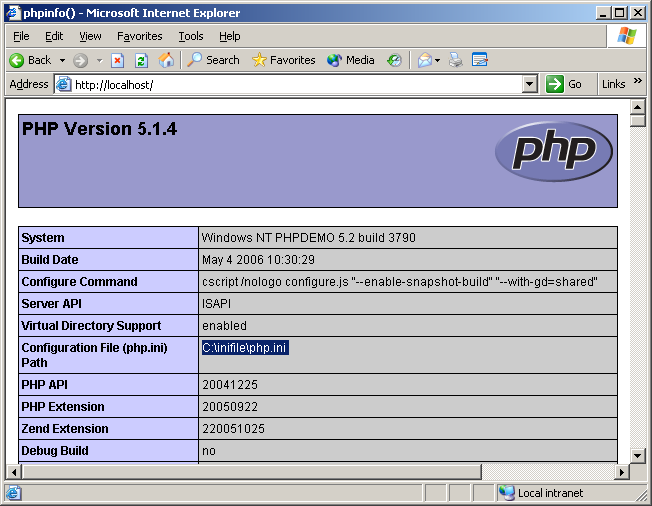Screen dimensions: 652x506
Task: Click the vertical scrollbar down arrow
Action: click(637, 453)
